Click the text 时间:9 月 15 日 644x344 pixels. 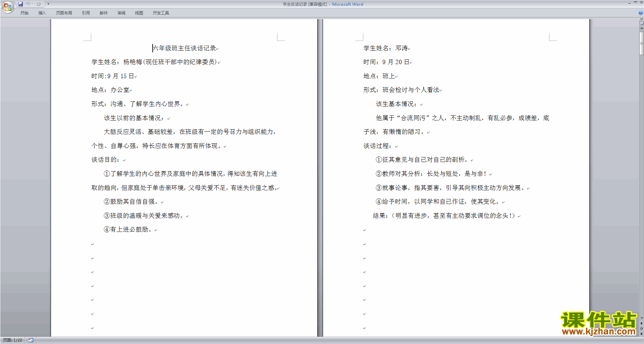tap(112, 76)
